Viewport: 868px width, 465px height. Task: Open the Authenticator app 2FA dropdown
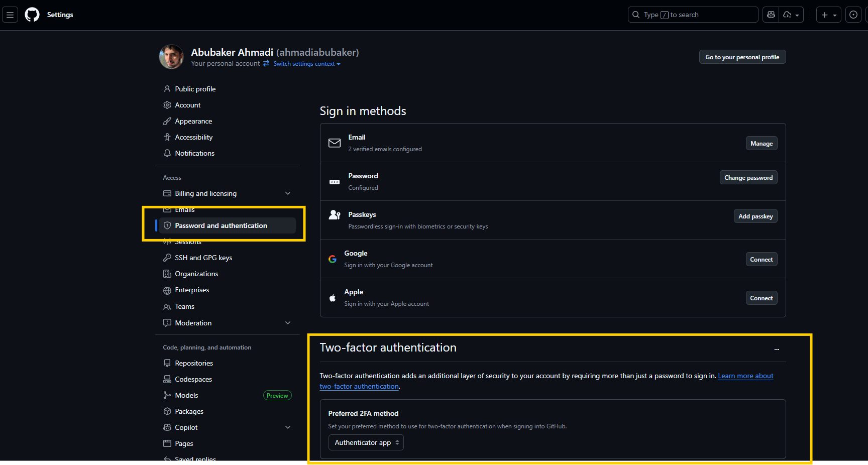(x=366, y=442)
